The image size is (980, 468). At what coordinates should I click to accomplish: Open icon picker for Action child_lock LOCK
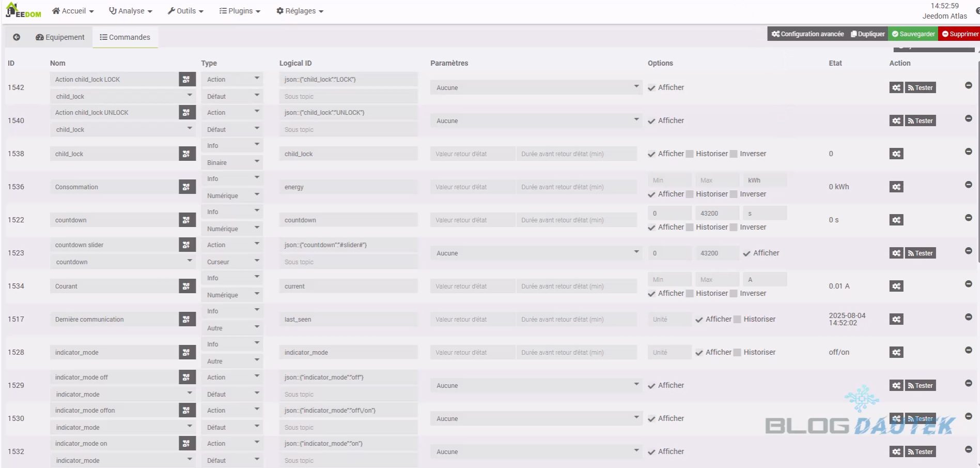click(x=186, y=79)
